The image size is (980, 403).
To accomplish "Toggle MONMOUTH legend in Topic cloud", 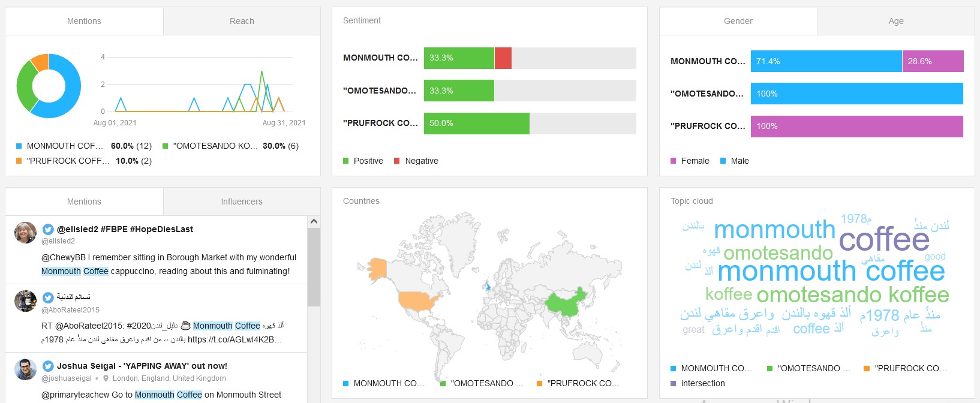I will point(711,368).
